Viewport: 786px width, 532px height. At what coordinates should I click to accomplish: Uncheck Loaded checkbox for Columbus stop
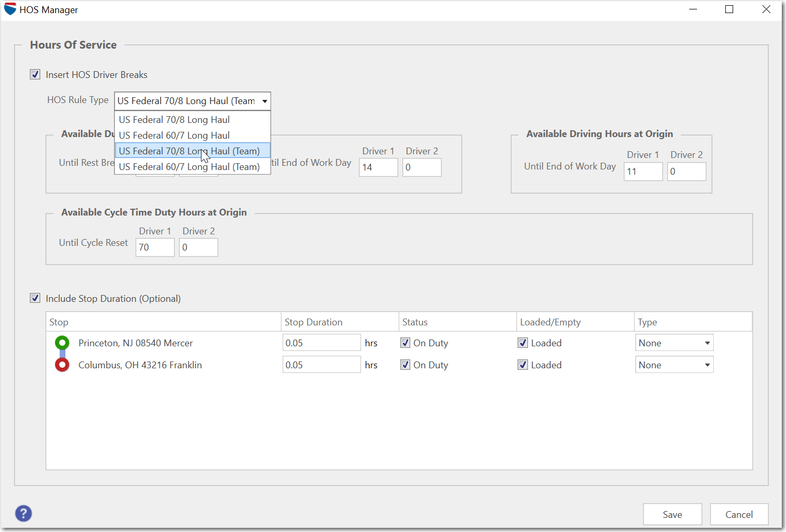(x=523, y=365)
